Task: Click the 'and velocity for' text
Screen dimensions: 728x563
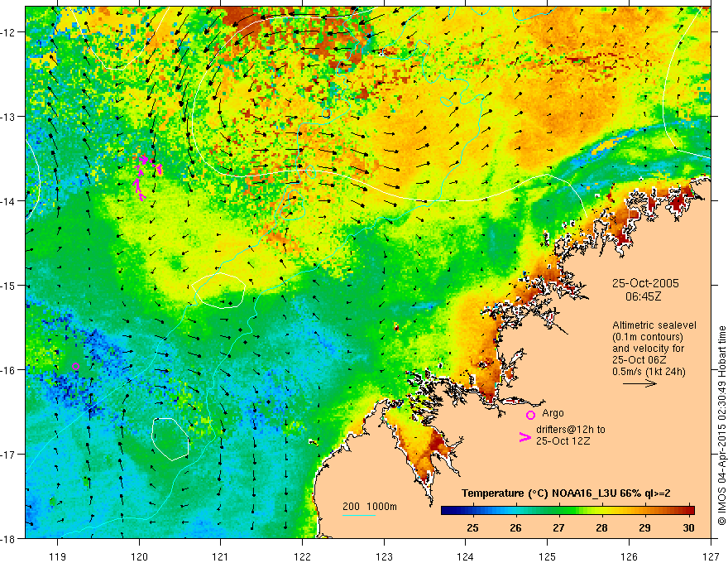Action: tap(648, 349)
